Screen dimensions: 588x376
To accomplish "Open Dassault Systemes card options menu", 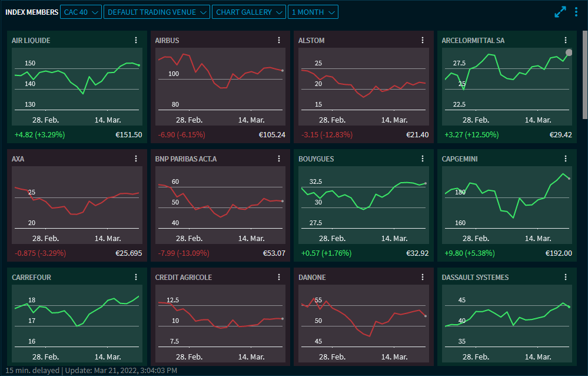I will pos(566,277).
